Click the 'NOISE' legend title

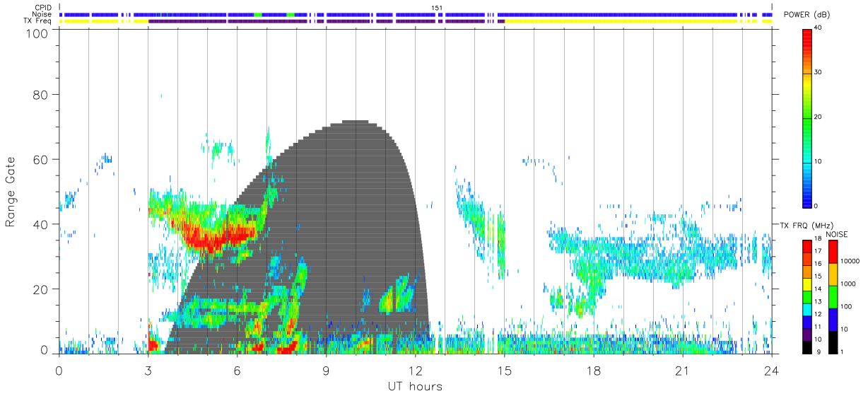tap(838, 233)
